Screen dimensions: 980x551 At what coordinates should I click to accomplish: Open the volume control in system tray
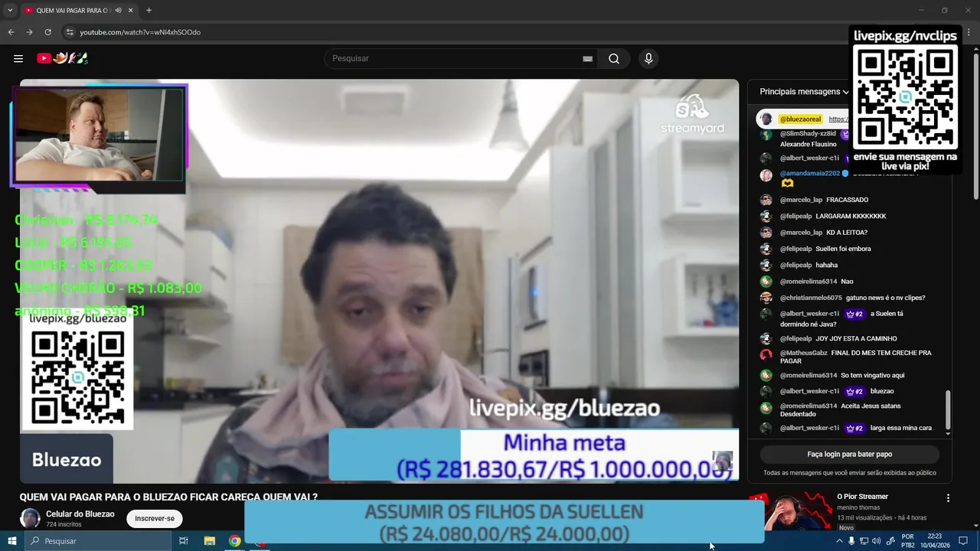pyautogui.click(x=876, y=541)
